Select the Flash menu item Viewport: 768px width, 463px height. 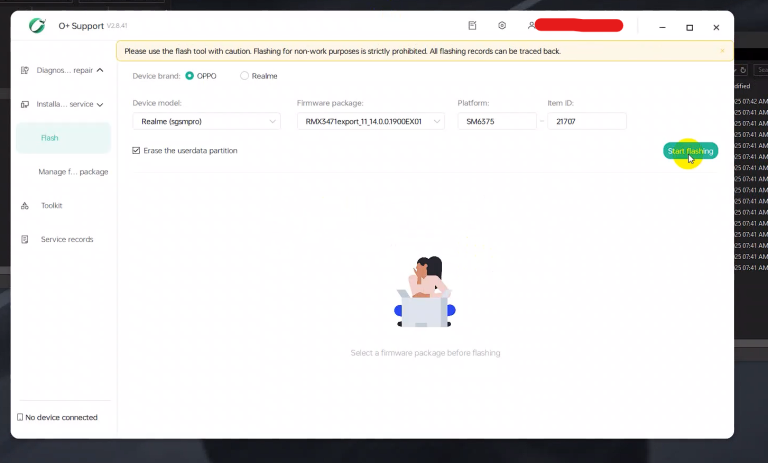[50, 138]
